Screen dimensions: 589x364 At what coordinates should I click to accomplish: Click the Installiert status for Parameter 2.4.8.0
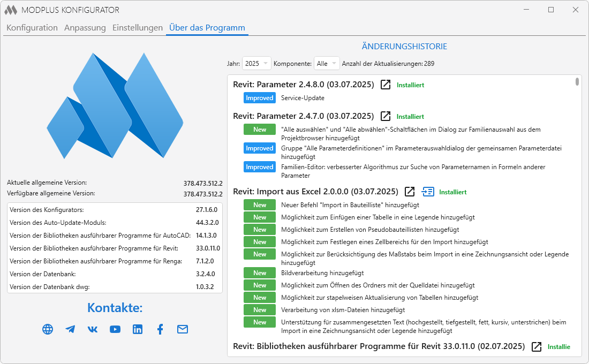(x=410, y=85)
